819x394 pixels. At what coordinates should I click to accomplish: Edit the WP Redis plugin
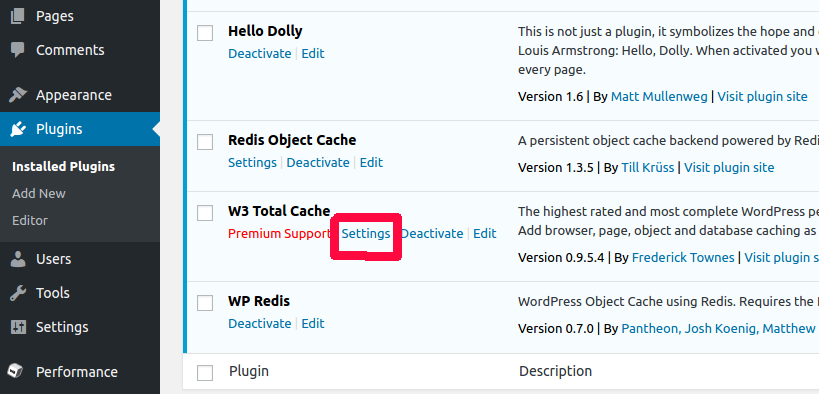coord(313,323)
